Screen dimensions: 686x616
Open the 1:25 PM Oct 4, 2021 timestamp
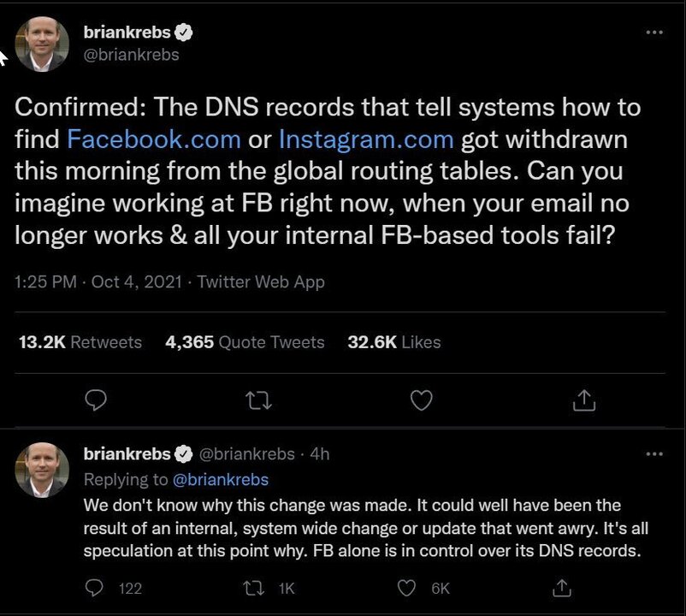[x=98, y=281]
